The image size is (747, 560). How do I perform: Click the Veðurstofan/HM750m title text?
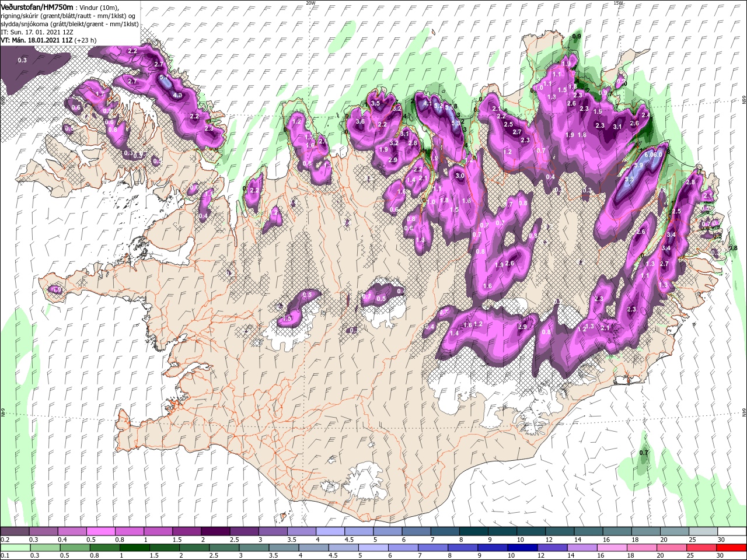pos(37,6)
